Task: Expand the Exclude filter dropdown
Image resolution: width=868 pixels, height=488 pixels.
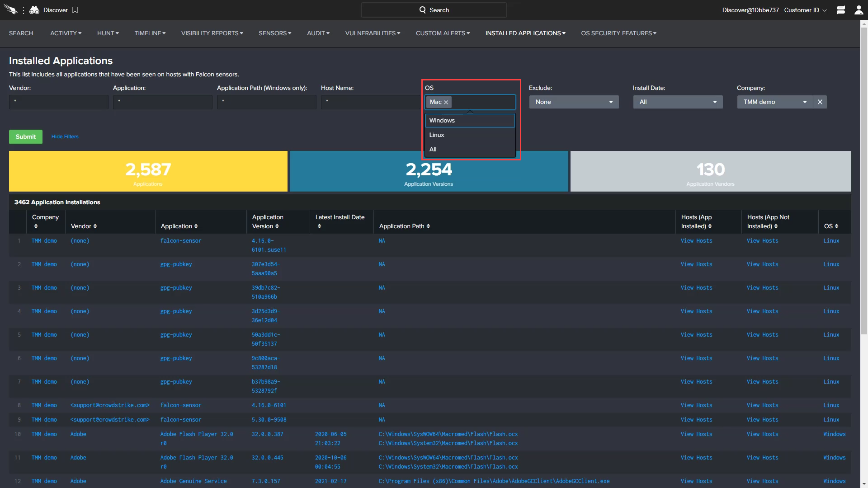Action: pyautogui.click(x=572, y=101)
